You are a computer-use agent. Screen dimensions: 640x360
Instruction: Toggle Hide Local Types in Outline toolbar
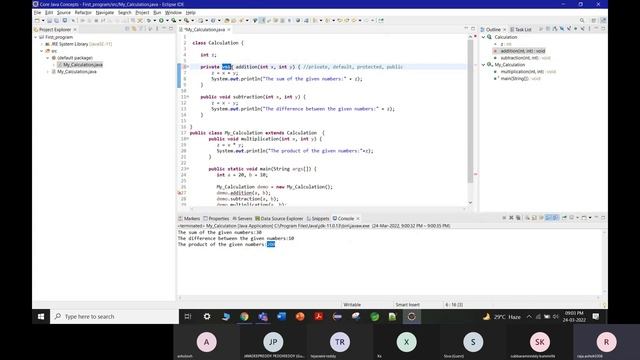coord(582,29)
